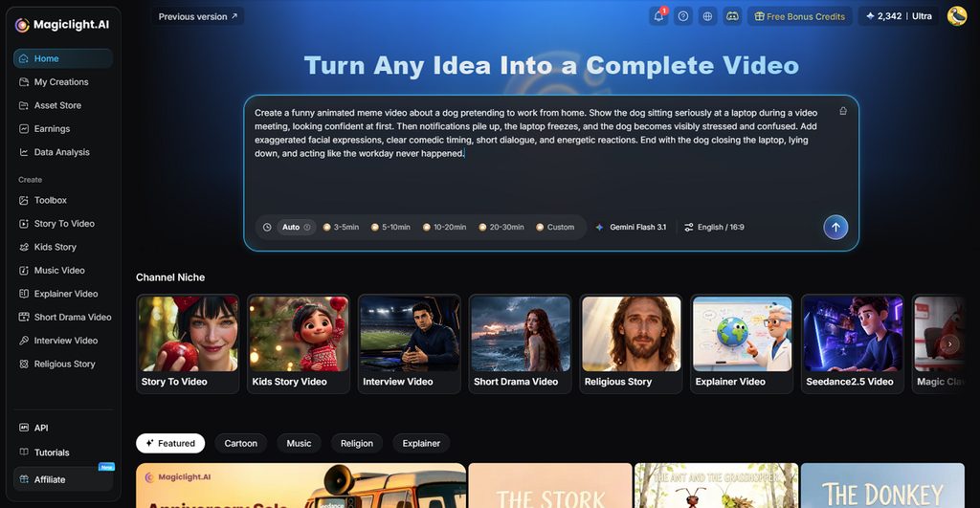Open The Stork featured video
980x508 pixels.
coord(550,485)
